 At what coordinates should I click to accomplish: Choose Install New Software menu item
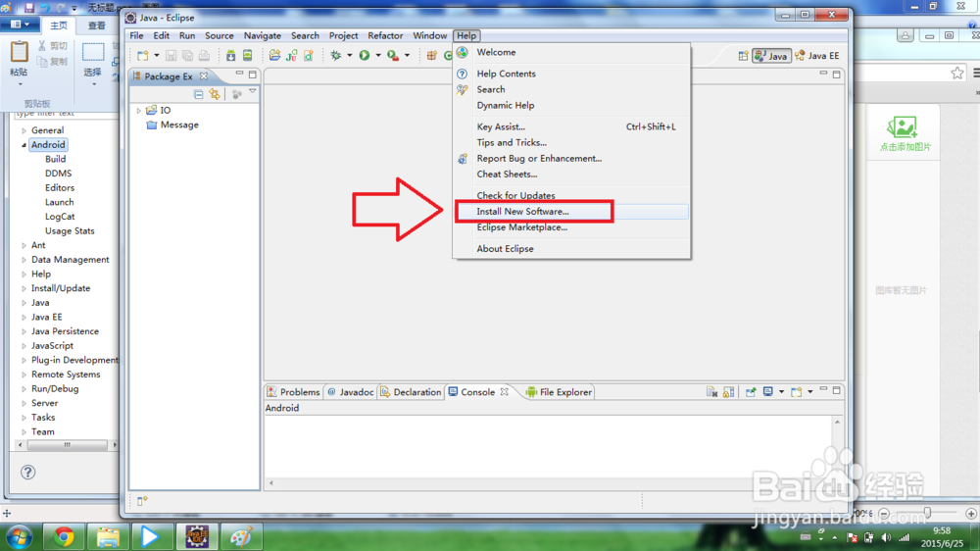[571, 212]
